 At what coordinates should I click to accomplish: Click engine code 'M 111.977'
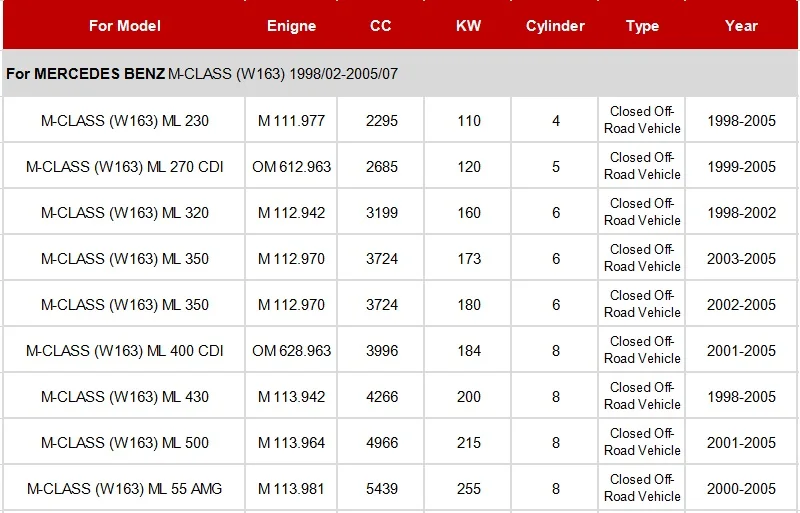(x=291, y=120)
